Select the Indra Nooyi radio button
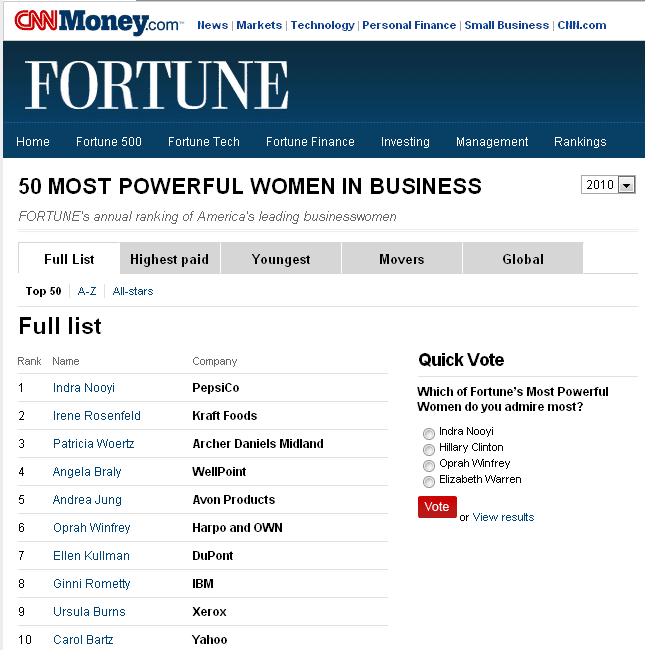This screenshot has height=650, width=645. 429,434
